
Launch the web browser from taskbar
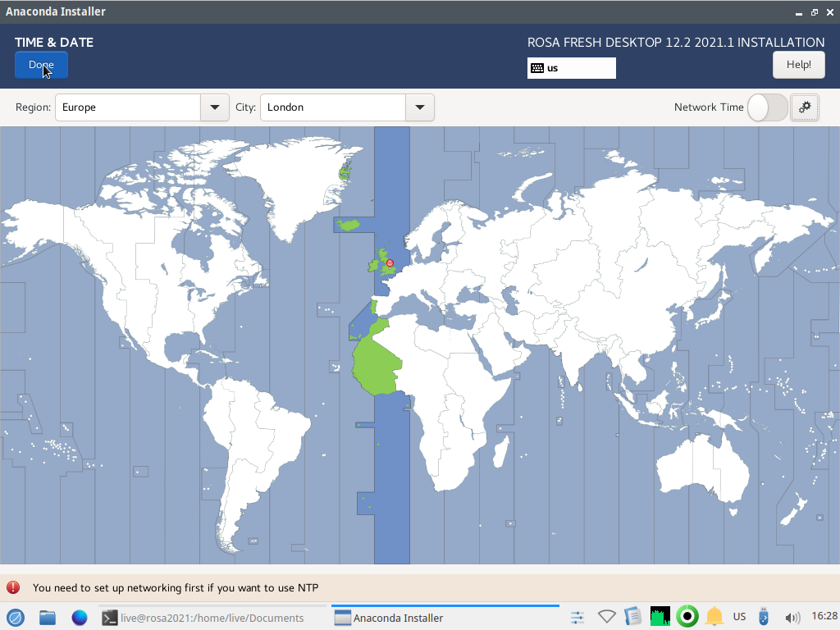click(80, 617)
